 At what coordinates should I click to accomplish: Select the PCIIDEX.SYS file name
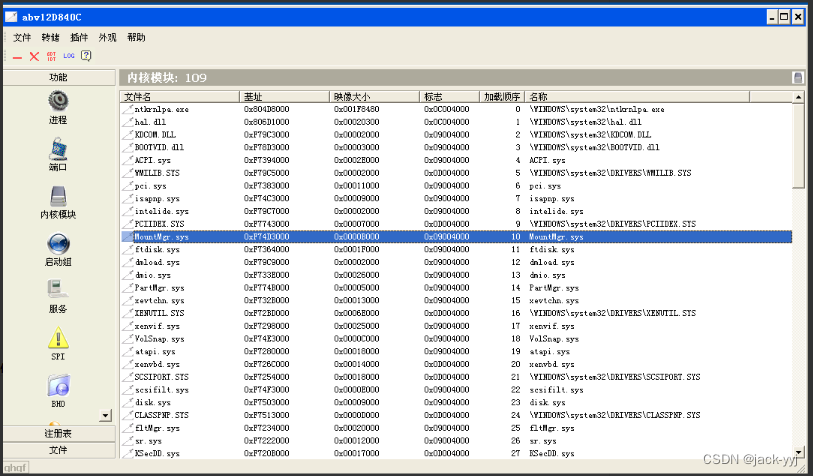point(159,224)
